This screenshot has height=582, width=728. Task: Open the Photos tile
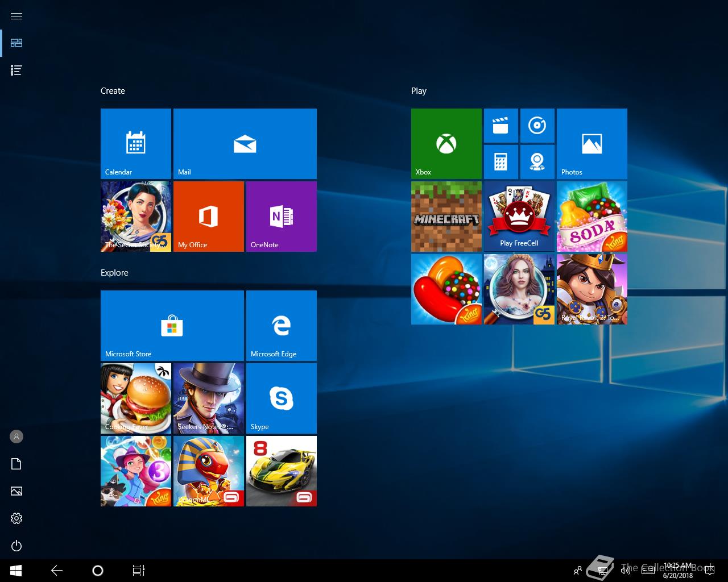(x=592, y=144)
